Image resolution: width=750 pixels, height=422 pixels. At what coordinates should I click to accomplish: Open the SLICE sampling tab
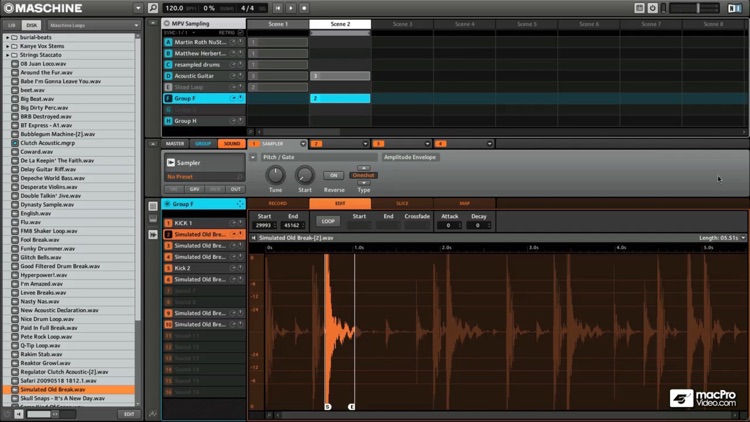[402, 203]
